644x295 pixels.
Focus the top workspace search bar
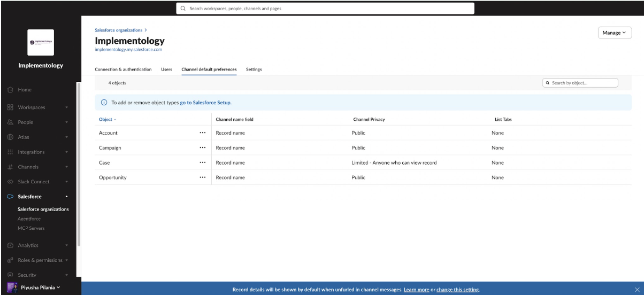tap(325, 9)
